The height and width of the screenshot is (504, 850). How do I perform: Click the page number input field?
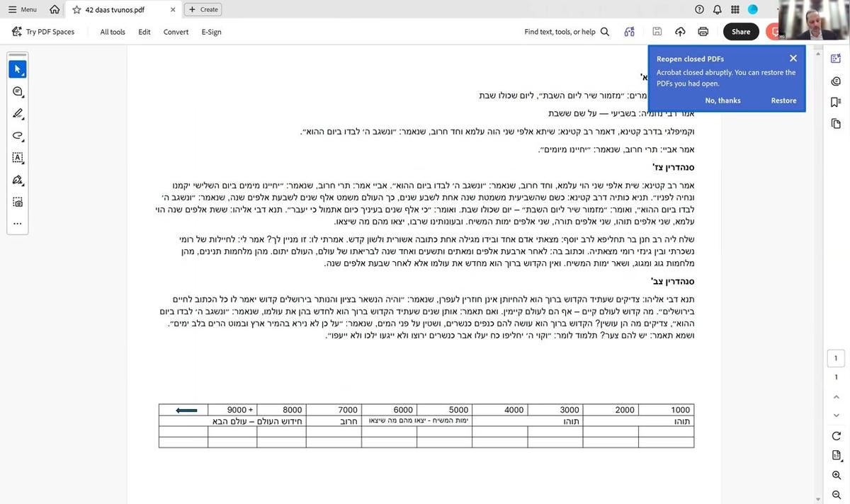click(x=835, y=357)
